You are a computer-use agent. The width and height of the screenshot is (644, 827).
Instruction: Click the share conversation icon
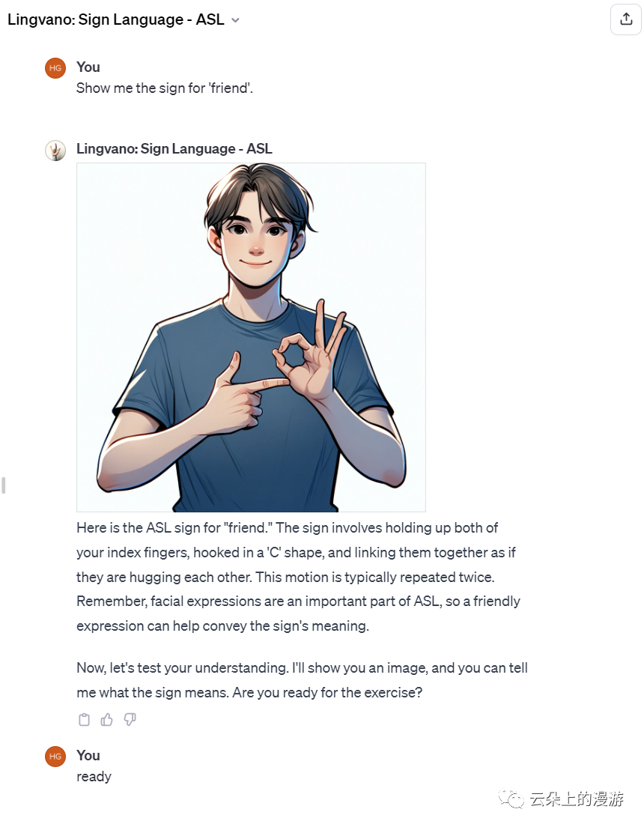[625, 19]
